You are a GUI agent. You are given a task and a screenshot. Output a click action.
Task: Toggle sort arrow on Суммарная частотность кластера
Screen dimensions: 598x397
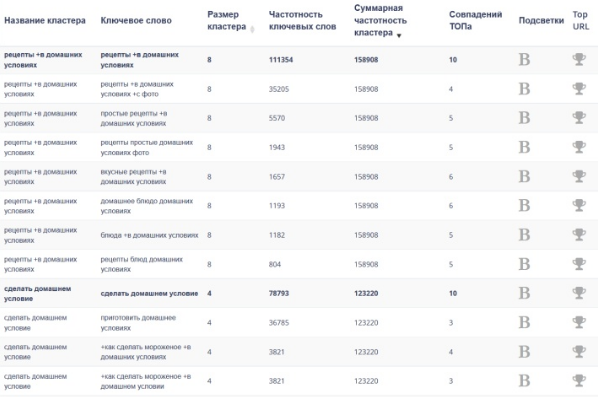click(x=399, y=35)
